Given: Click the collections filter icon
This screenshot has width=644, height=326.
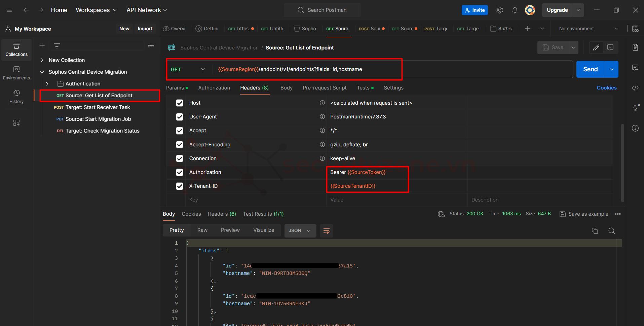Looking at the screenshot, I should click(x=57, y=46).
